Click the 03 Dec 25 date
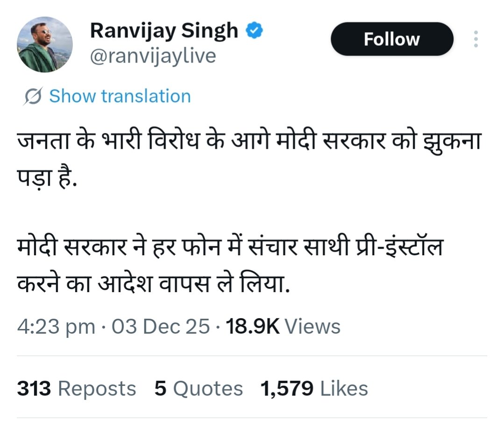The width and height of the screenshot is (504, 427). click(x=161, y=327)
